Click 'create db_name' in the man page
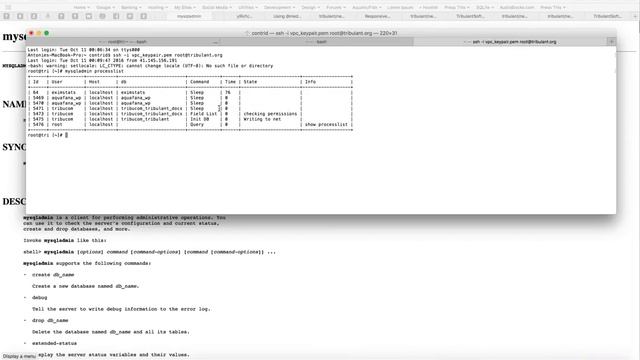 pos(53,275)
